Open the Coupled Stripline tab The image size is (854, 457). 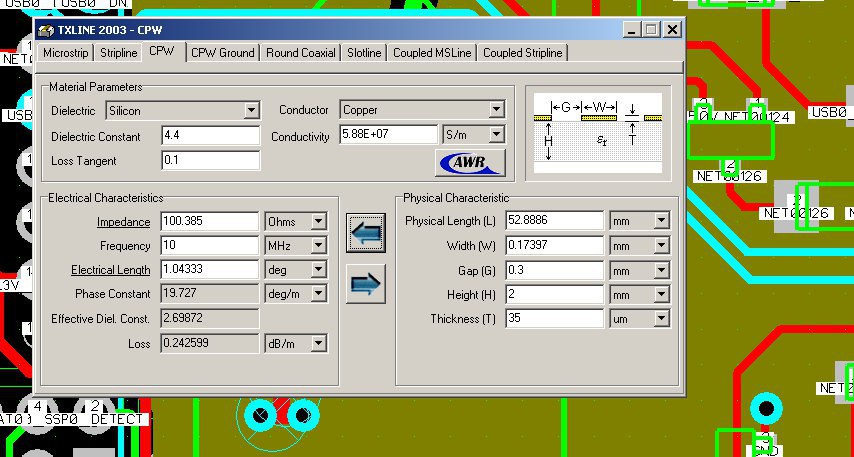tap(522, 53)
